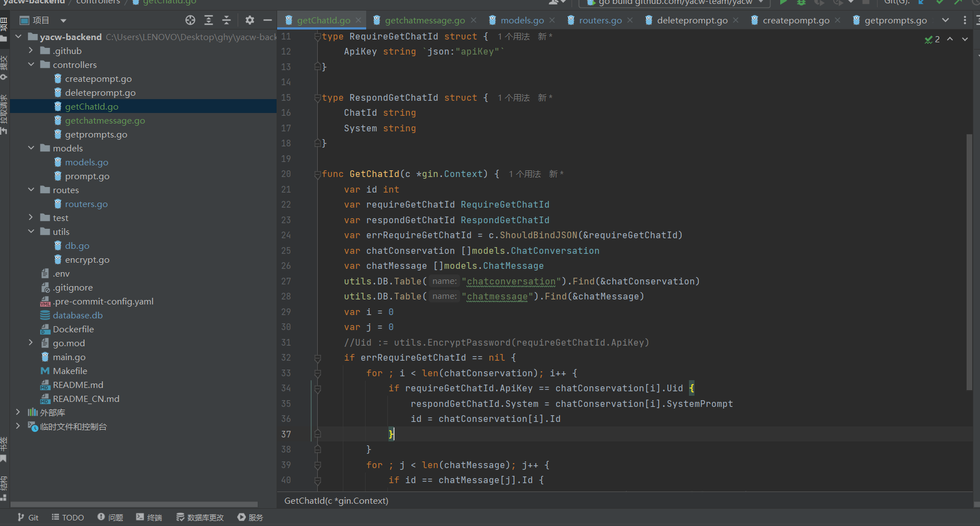
Task: Click the Project panel horizontal scrollbar
Action: coord(134,504)
